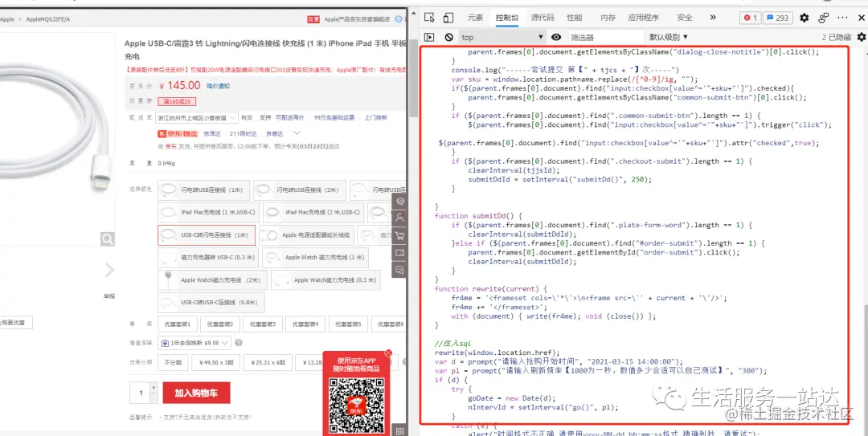Select ¥49.50 x 3期 installment
The width and height of the screenshot is (868, 436).
[x=215, y=364]
